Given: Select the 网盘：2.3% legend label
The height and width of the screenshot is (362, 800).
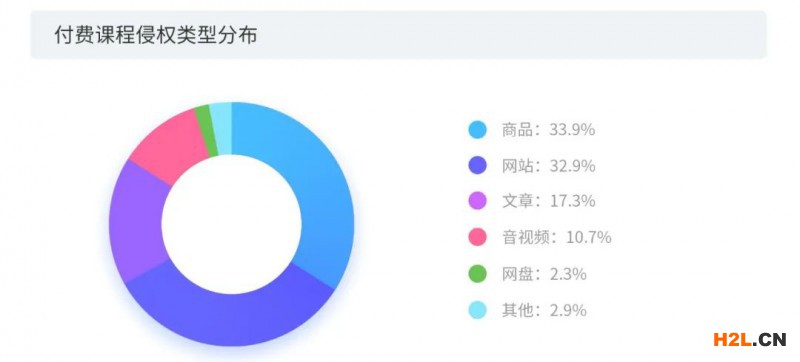Looking at the screenshot, I should 544,274.
